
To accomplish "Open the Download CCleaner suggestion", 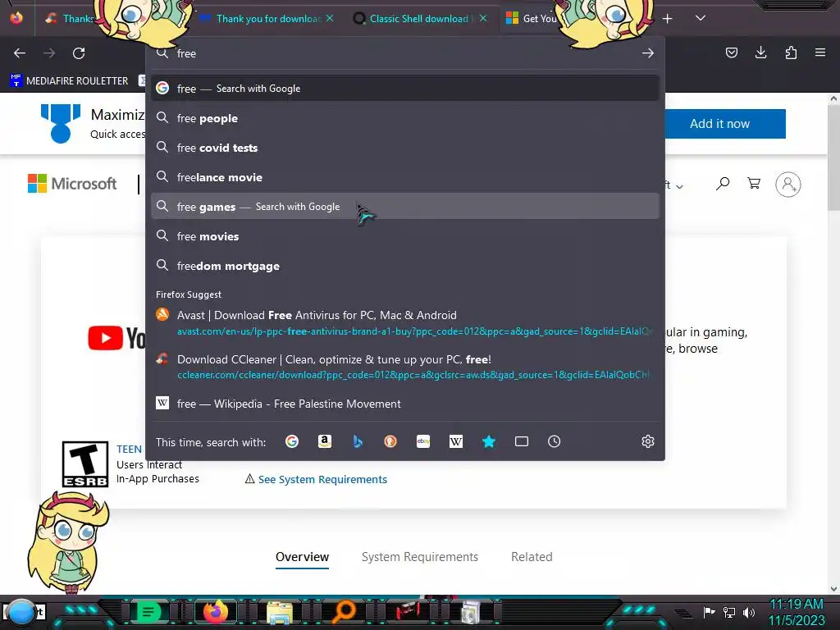I will click(405, 367).
